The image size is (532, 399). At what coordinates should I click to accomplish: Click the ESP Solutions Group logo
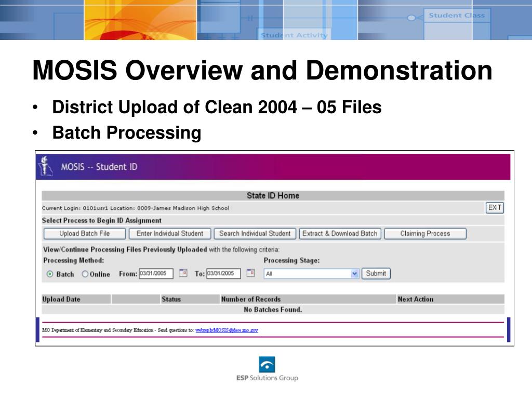point(267,369)
